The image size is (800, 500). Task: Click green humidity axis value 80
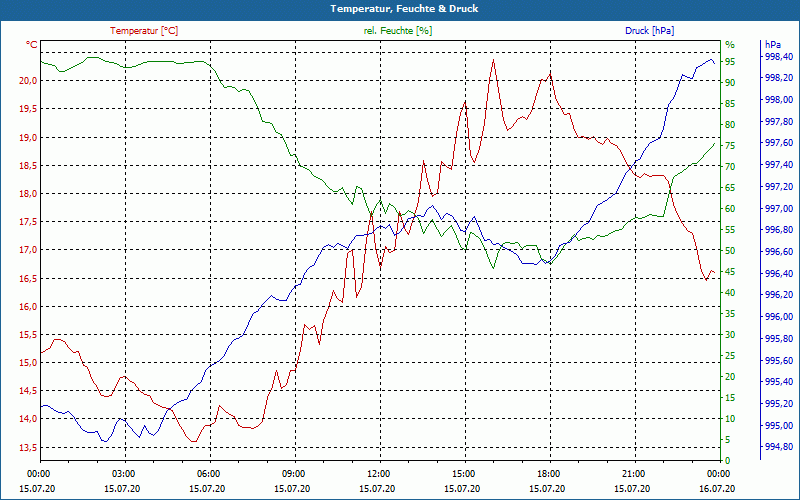coord(730,124)
